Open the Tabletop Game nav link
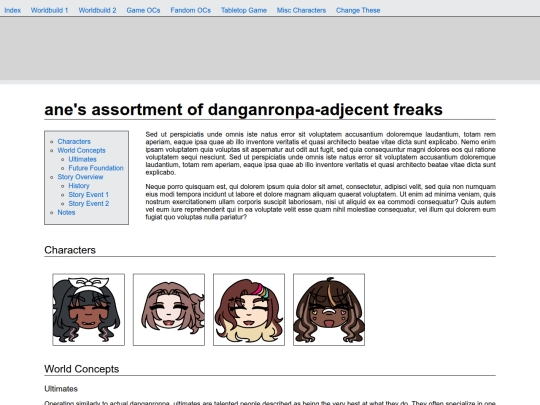 pos(244,10)
